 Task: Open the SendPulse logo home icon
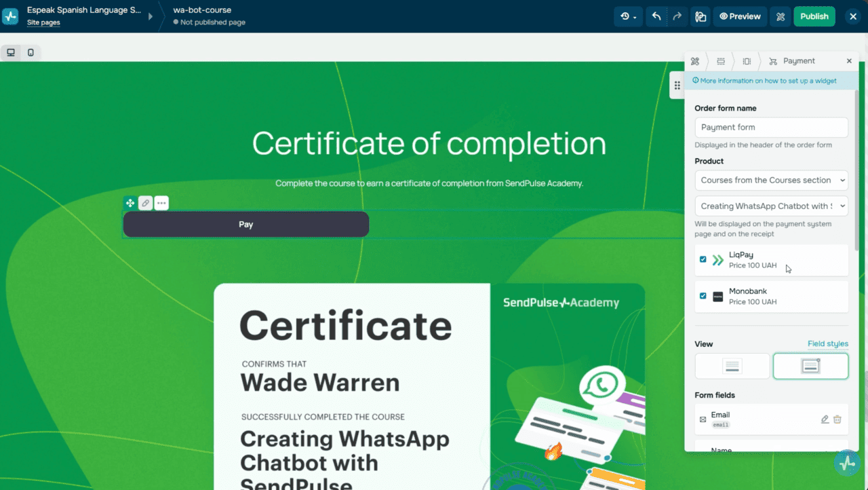click(10, 16)
